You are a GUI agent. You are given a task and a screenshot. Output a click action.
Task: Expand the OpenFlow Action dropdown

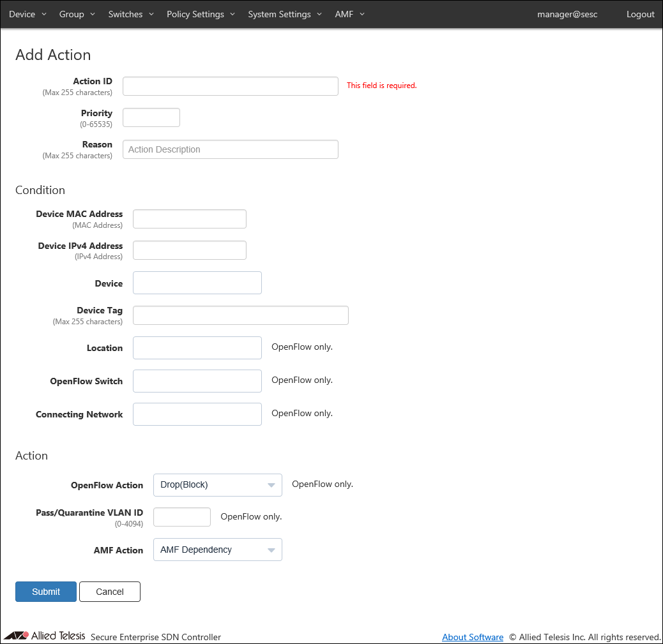tap(218, 485)
